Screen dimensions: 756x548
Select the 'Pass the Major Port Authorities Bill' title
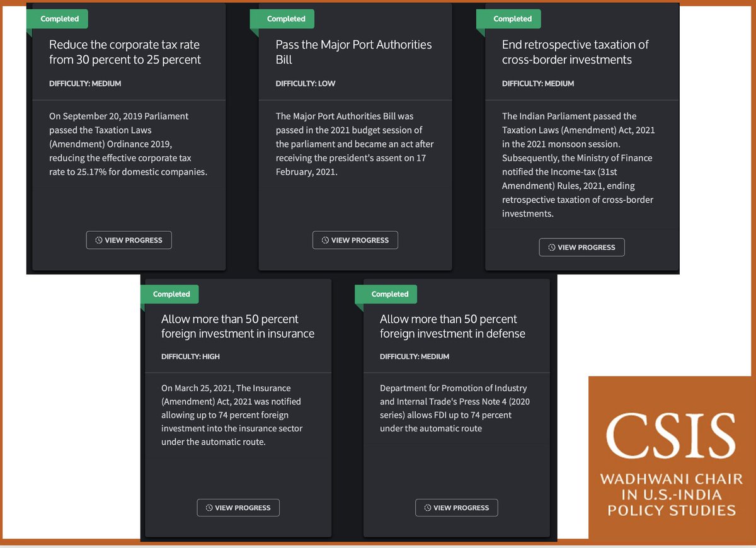point(353,52)
